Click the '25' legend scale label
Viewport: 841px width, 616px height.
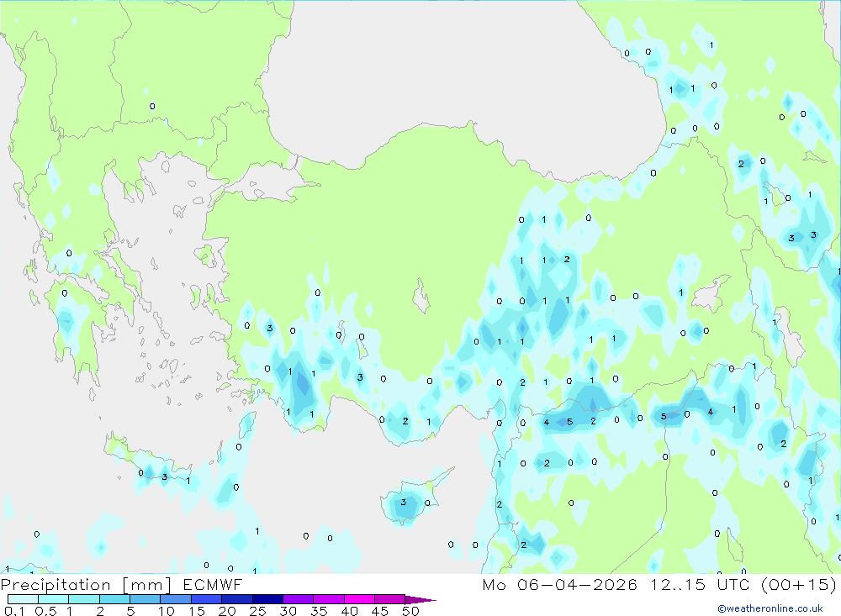257,611
